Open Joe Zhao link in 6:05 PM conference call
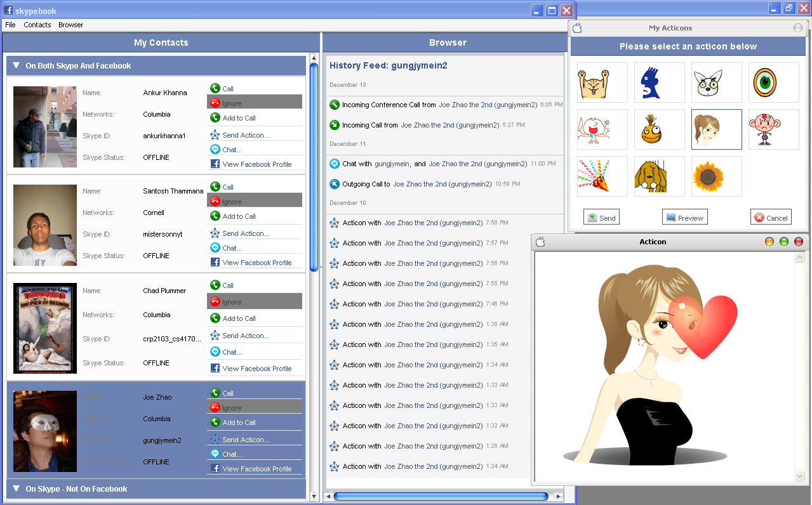The height and width of the screenshot is (505, 812). point(488,105)
